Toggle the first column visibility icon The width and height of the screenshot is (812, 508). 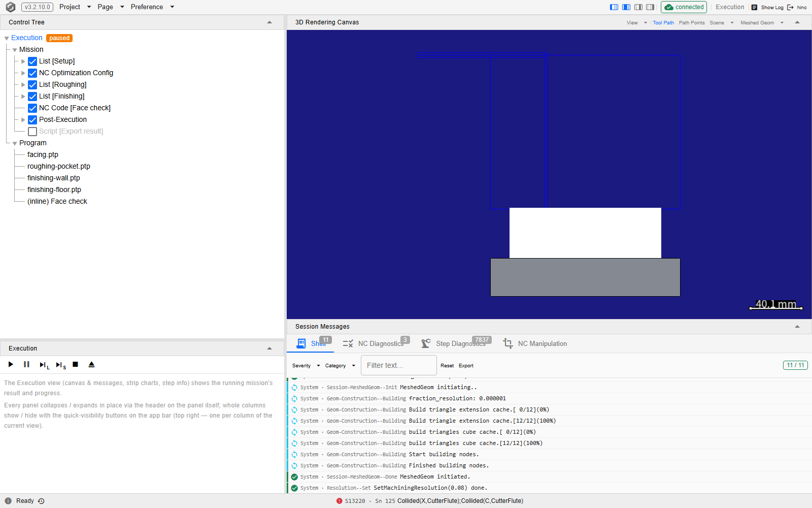(x=614, y=7)
